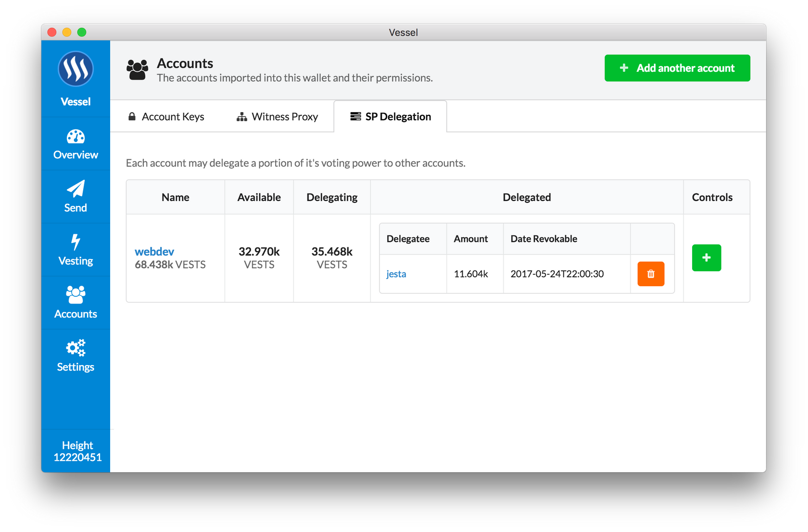Open the Vesting lightning bolt icon
Viewport: 808px width, 532px height.
point(76,242)
